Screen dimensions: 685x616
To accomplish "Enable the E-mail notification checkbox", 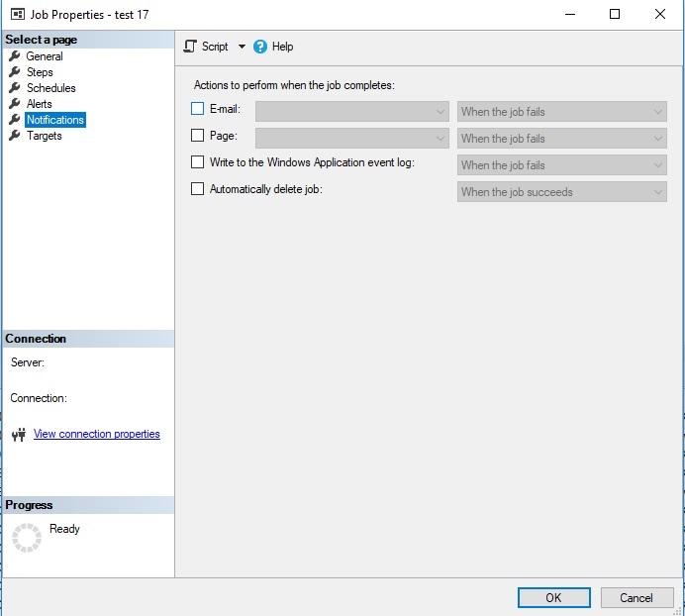I will (x=198, y=109).
